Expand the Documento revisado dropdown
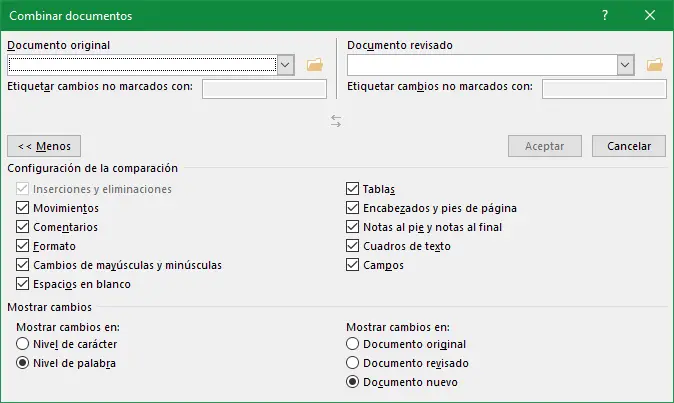This screenshot has height=403, width=674. click(626, 65)
